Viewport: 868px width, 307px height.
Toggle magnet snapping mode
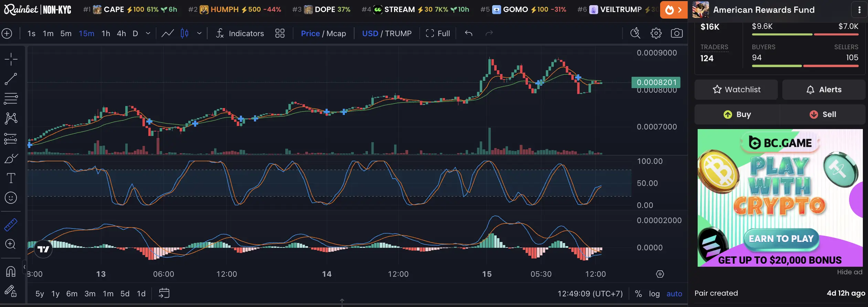pyautogui.click(x=11, y=272)
